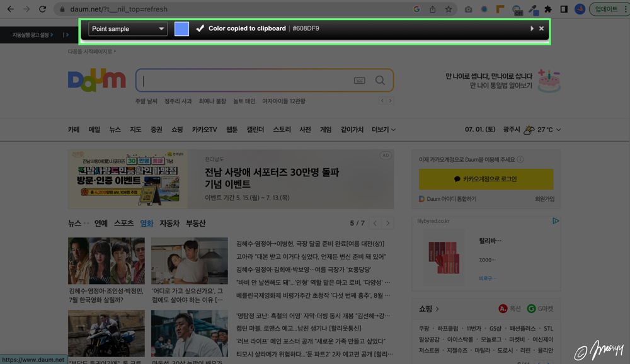630x364 pixels.
Task: Open the 사전 menu item
Action: [305, 129]
